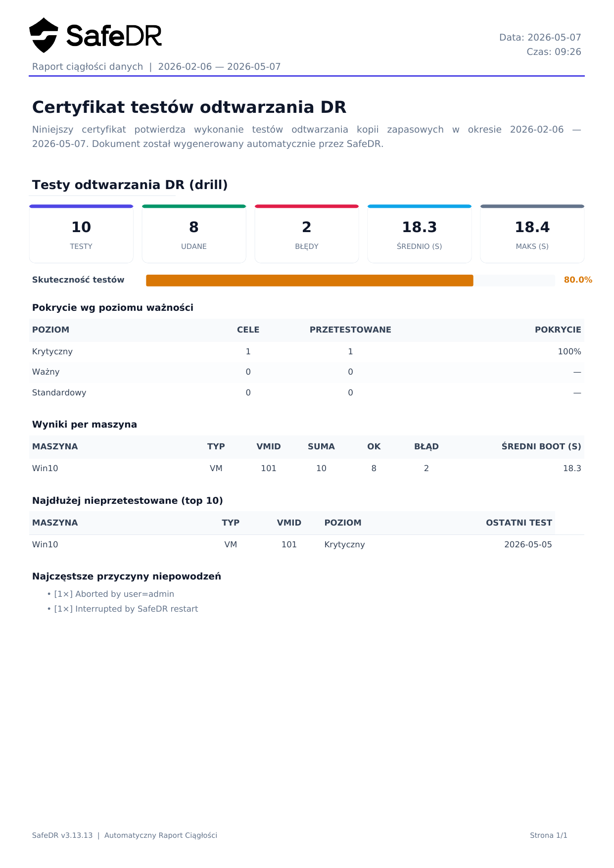This screenshot has width=614, height=868.
Task: Click the title 'Certyfikat testów odtwarzania DR'
Action: 189,107
